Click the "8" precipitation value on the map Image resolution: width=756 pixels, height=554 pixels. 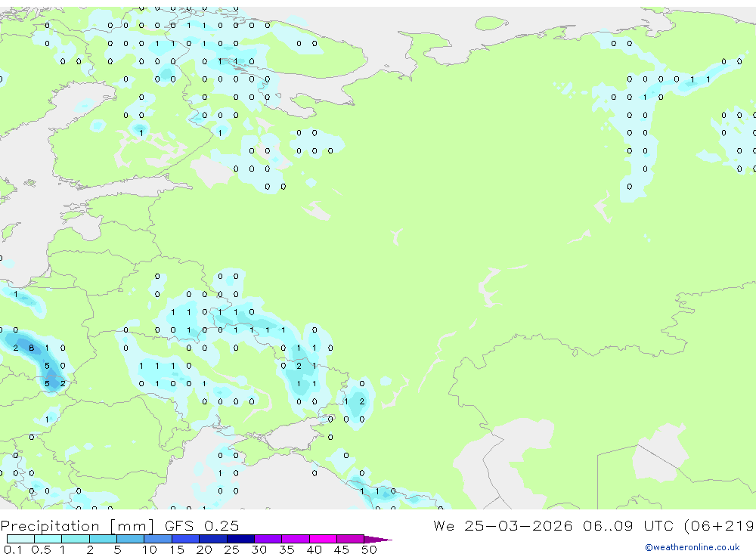click(31, 348)
